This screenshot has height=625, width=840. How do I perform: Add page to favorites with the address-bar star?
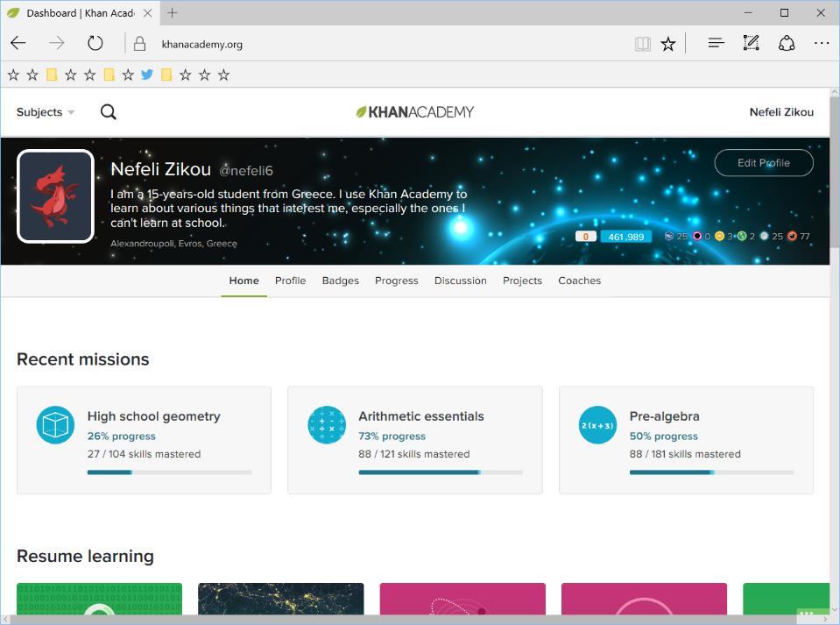668,44
